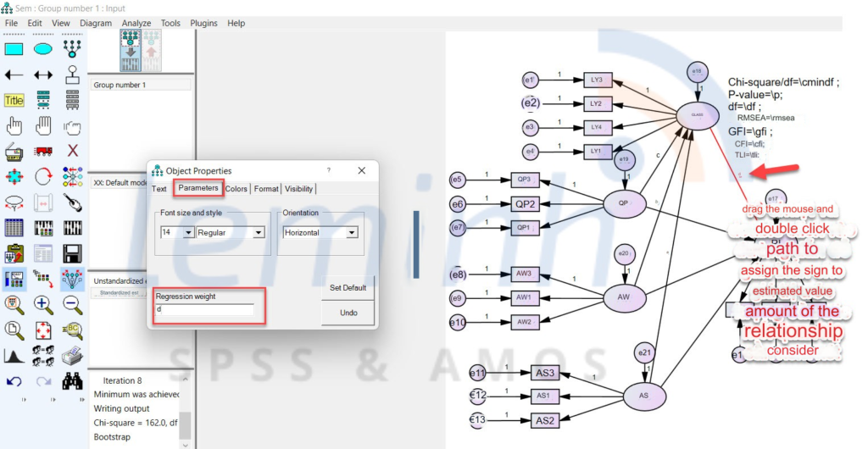This screenshot has height=449, width=868.
Task: Click the Regression weight input field
Action: click(204, 310)
